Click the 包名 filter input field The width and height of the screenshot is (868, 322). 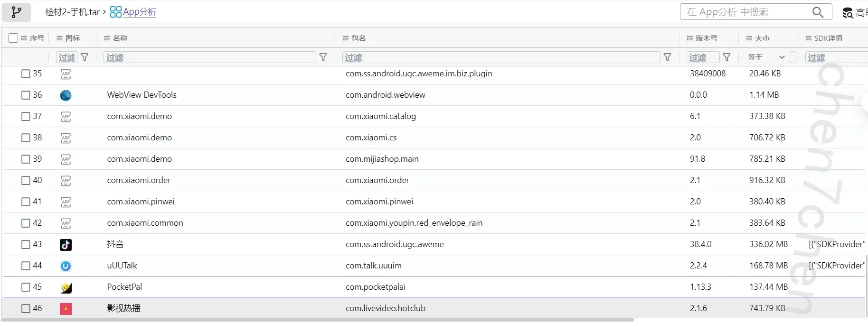tap(501, 57)
